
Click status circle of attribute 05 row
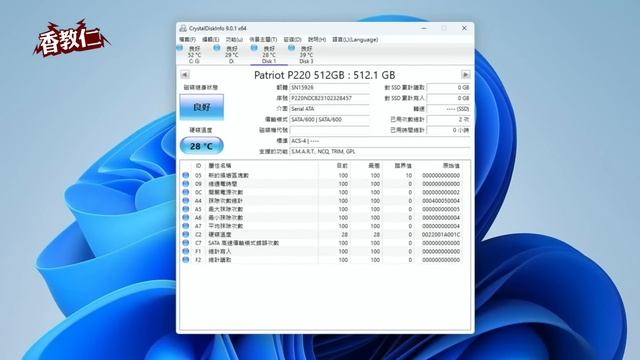click(x=186, y=175)
